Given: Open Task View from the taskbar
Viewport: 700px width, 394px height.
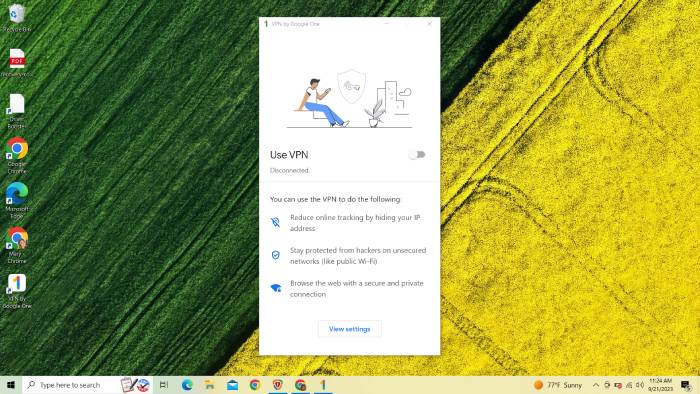Looking at the screenshot, I should point(164,385).
